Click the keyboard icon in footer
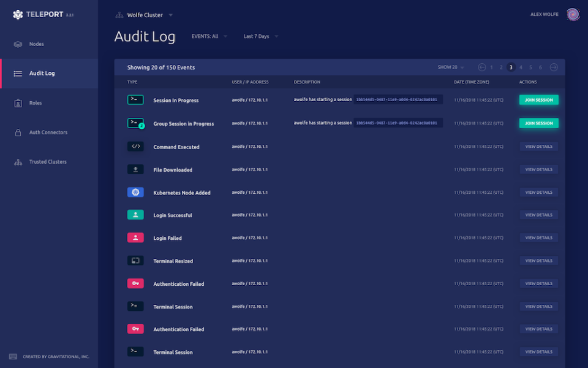 click(x=13, y=356)
